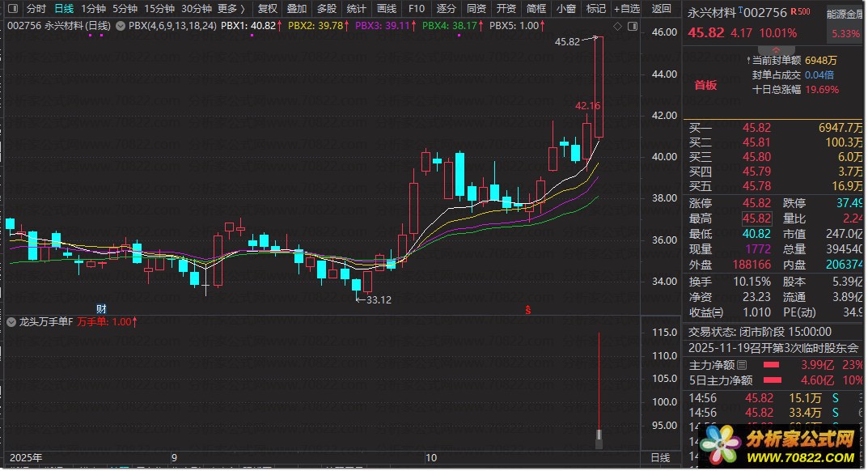The width and height of the screenshot is (868, 471).
Task: Click the 换手 turnover value 10.15%
Action: click(x=752, y=282)
